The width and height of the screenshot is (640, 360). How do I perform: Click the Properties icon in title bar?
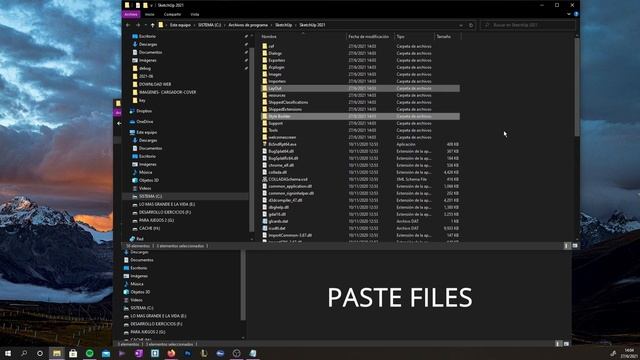138,5
